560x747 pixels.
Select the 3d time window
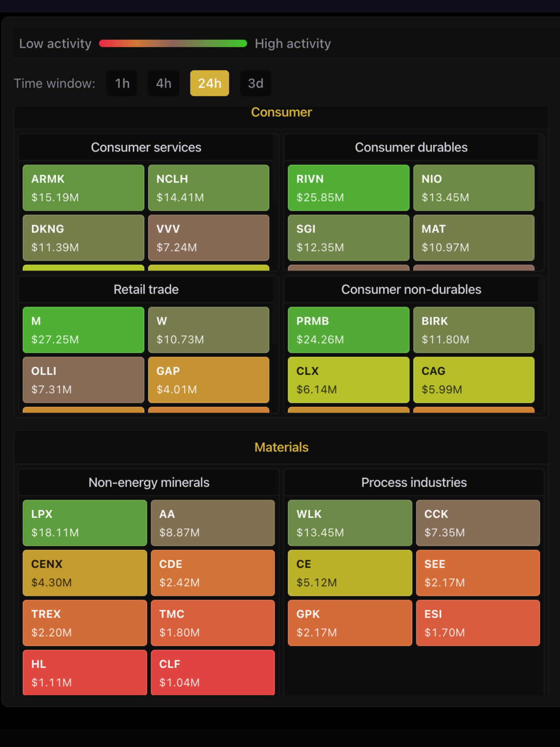[x=256, y=83]
